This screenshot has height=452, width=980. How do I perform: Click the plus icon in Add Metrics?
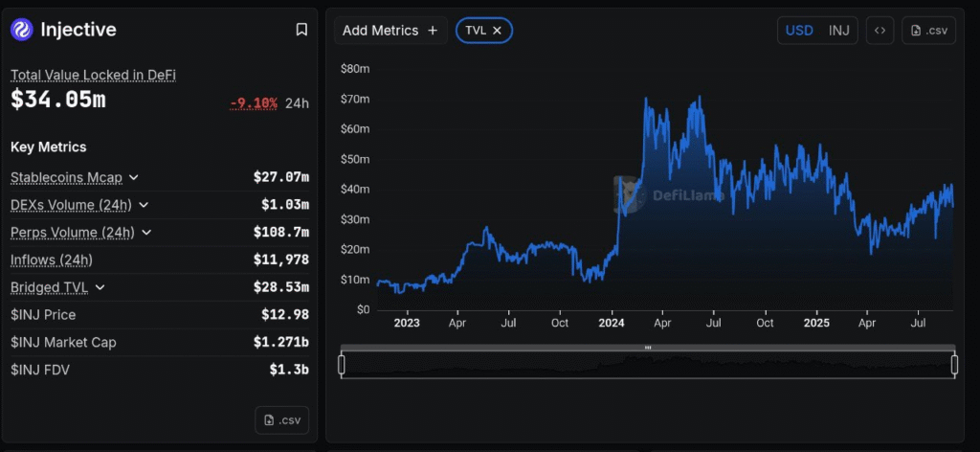click(433, 31)
